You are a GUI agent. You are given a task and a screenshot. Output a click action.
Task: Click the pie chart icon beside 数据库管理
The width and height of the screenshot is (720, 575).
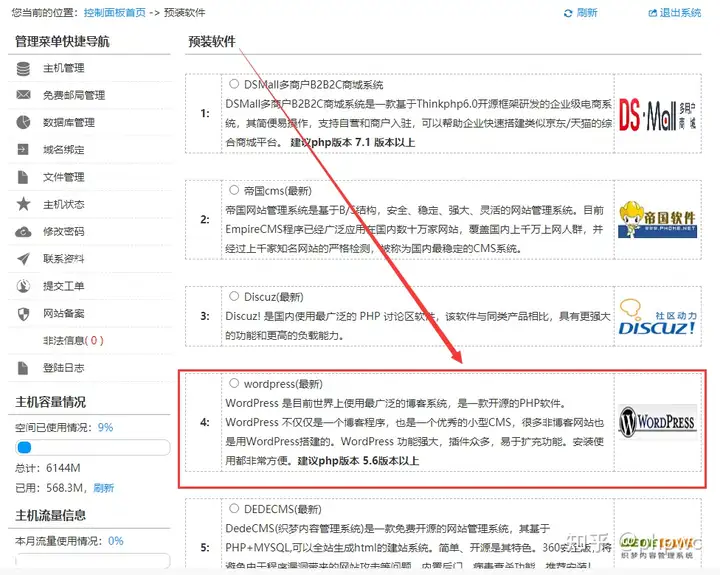click(23, 122)
